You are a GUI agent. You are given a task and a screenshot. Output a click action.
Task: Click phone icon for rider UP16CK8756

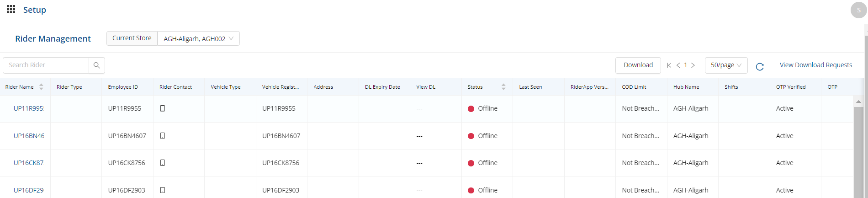click(163, 163)
